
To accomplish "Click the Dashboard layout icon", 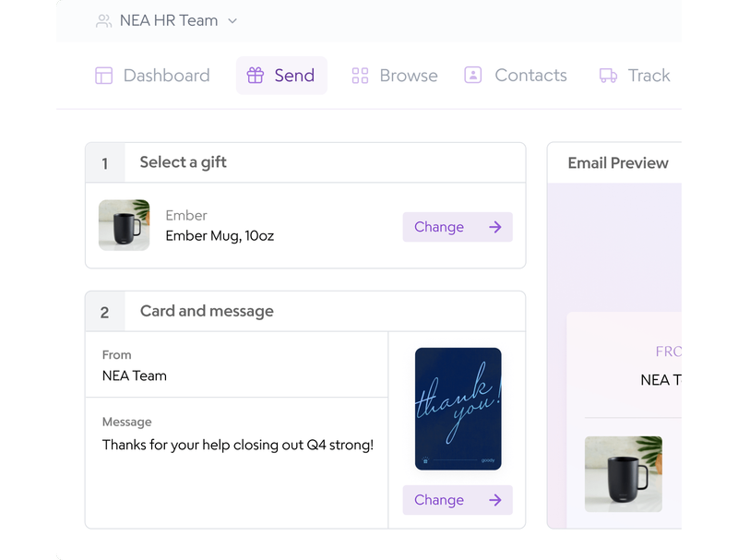I will (103, 76).
